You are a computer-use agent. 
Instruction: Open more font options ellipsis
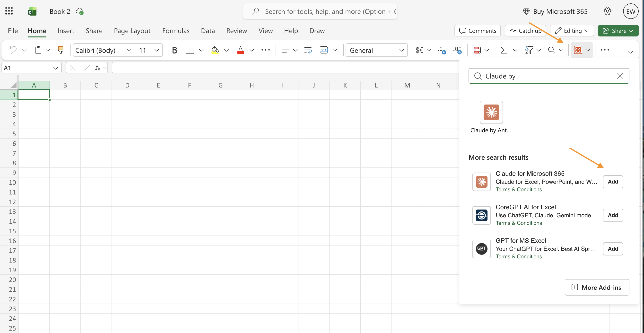click(x=266, y=50)
